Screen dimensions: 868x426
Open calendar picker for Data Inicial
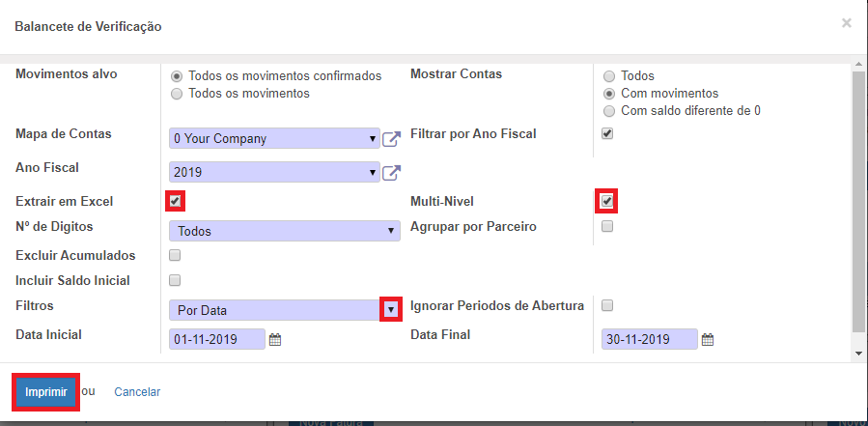pyautogui.click(x=274, y=340)
